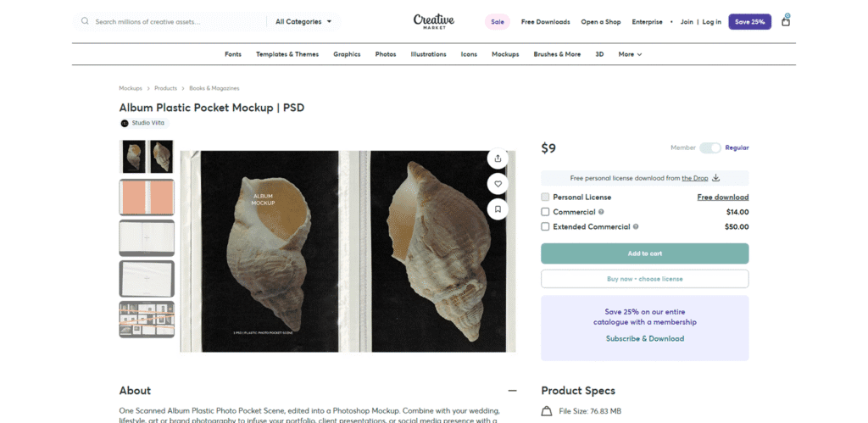This screenshot has width=868, height=423.
Task: Expand the More menu
Action: click(630, 54)
